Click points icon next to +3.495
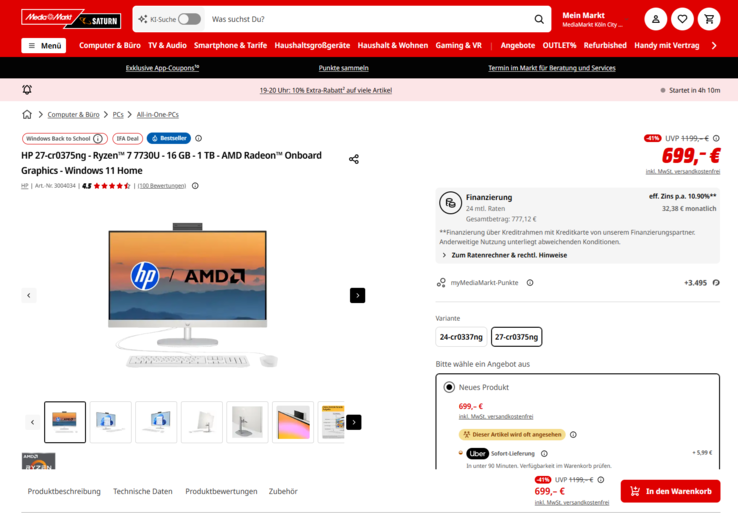This screenshot has height=513, width=738. tap(716, 283)
